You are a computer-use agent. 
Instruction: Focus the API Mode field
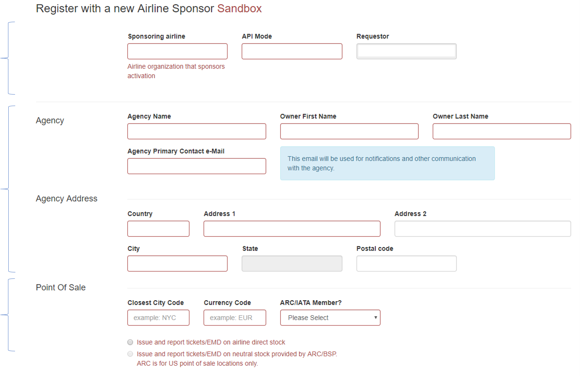click(x=292, y=51)
